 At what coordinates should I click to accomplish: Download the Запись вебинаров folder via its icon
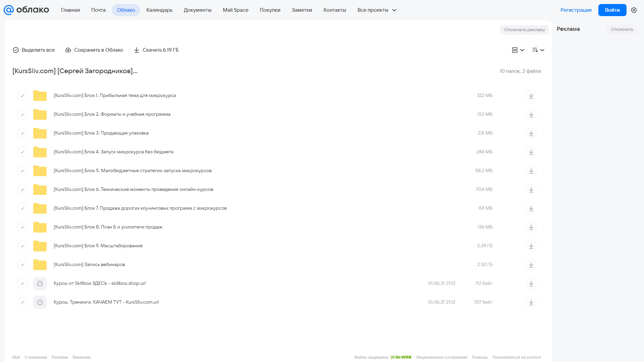531,265
